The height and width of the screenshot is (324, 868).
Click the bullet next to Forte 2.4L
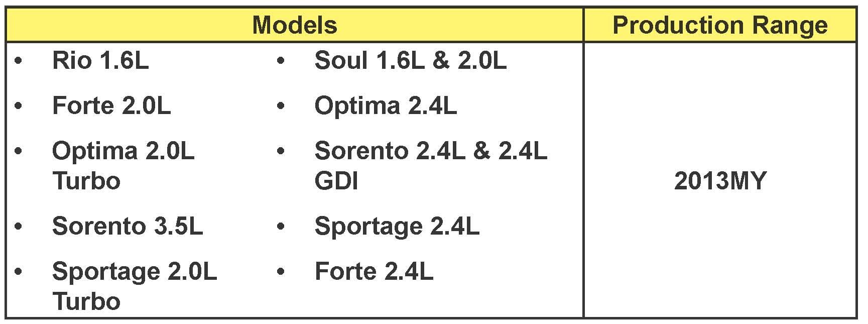click(281, 272)
